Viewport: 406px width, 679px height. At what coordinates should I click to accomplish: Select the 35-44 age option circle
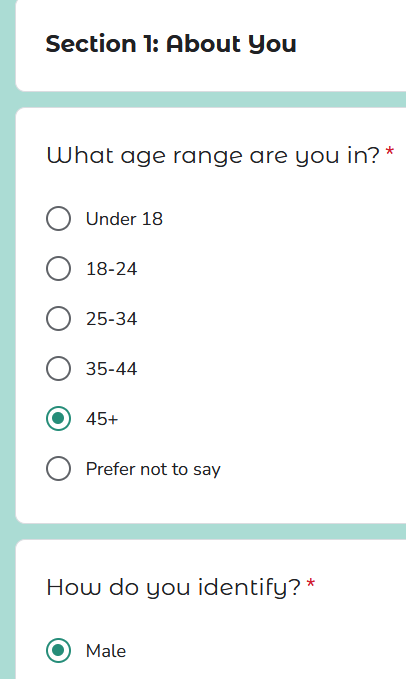(x=58, y=369)
